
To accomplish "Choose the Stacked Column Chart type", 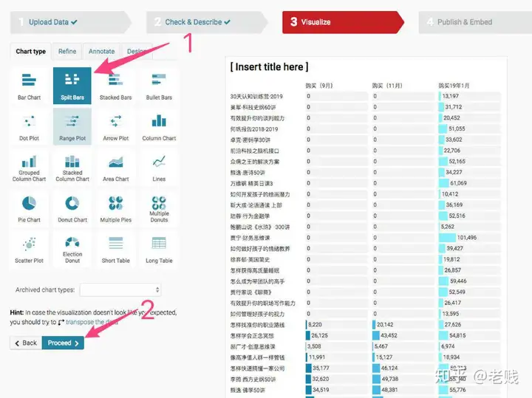I will pos(72,168).
